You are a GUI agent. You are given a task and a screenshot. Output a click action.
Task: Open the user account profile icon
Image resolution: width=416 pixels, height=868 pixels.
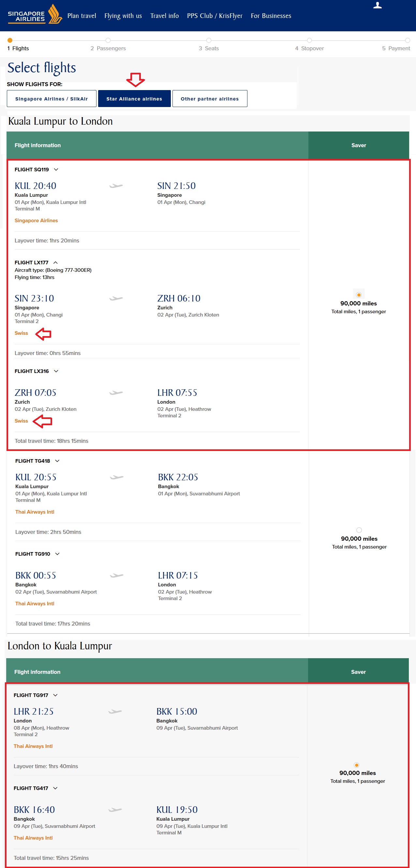pyautogui.click(x=377, y=6)
